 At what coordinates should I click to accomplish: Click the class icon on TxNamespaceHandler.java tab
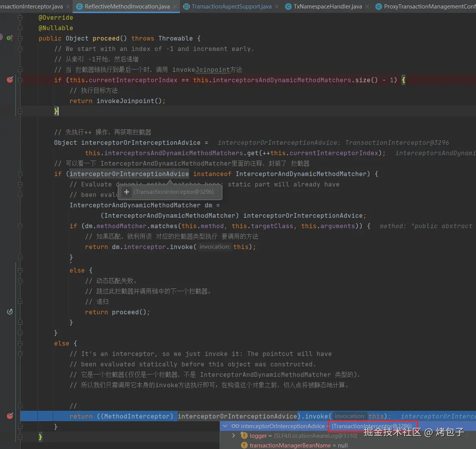pos(288,7)
